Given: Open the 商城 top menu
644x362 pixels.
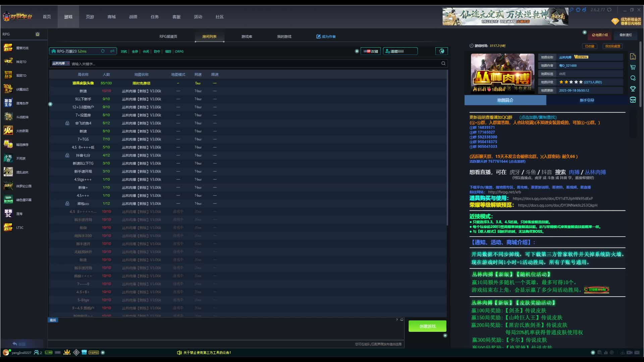Looking at the screenshot, I should click(111, 17).
